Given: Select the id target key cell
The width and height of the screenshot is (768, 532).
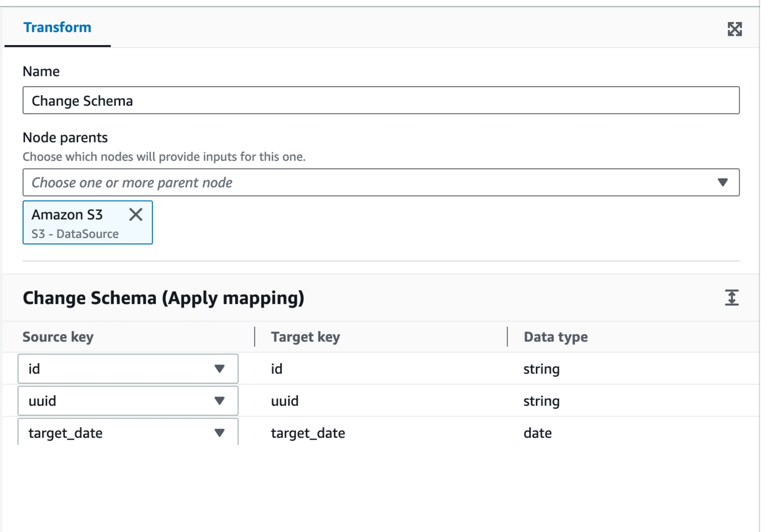Looking at the screenshot, I should coord(276,369).
